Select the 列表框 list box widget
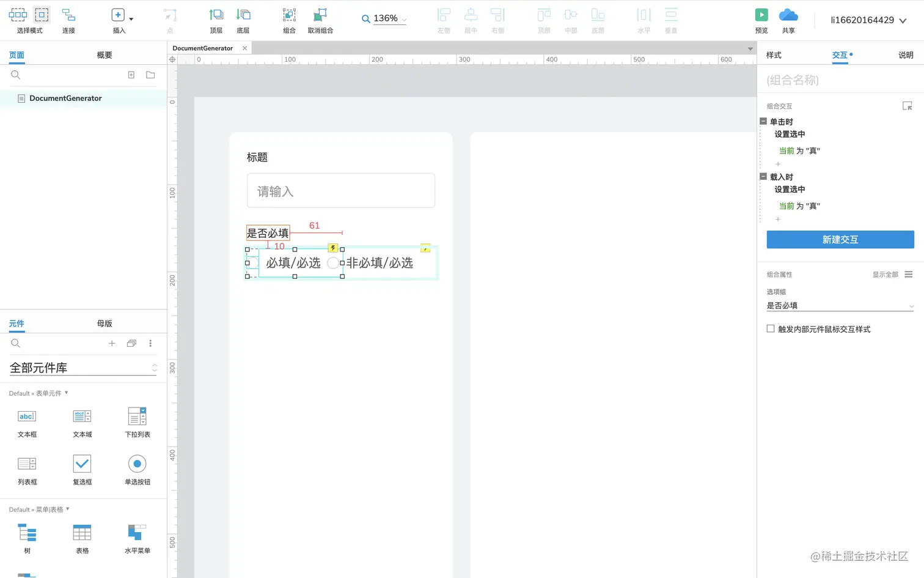Viewport: 924px width, 578px height. (27, 470)
